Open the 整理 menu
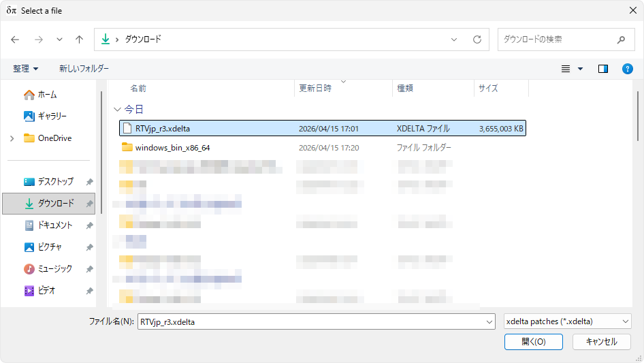Viewport: 644px width, 363px height. (x=26, y=69)
